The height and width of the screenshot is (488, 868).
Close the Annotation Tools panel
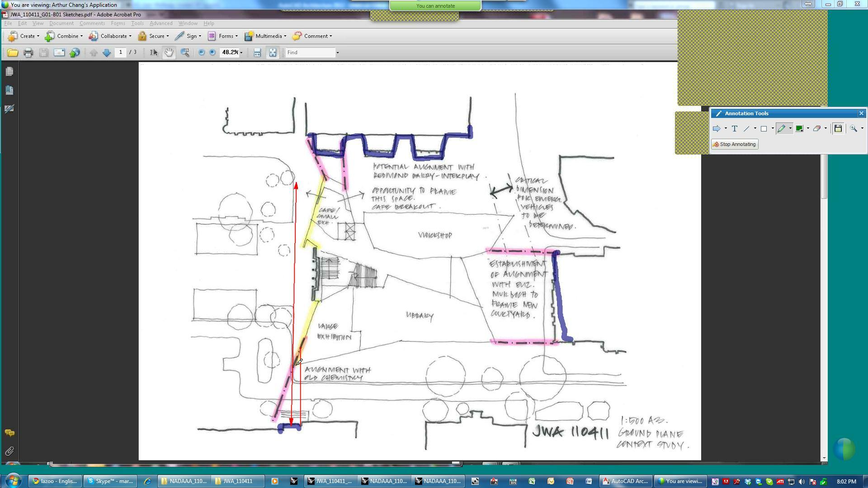(x=861, y=113)
